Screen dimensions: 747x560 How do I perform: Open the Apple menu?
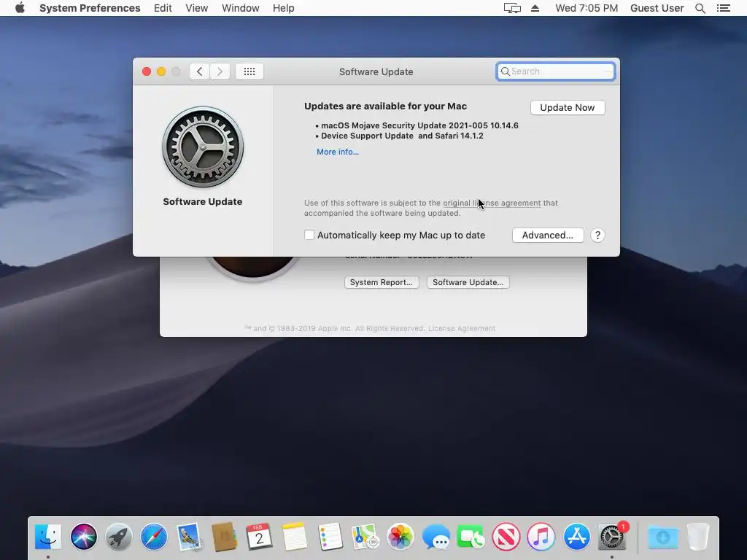tap(20, 8)
